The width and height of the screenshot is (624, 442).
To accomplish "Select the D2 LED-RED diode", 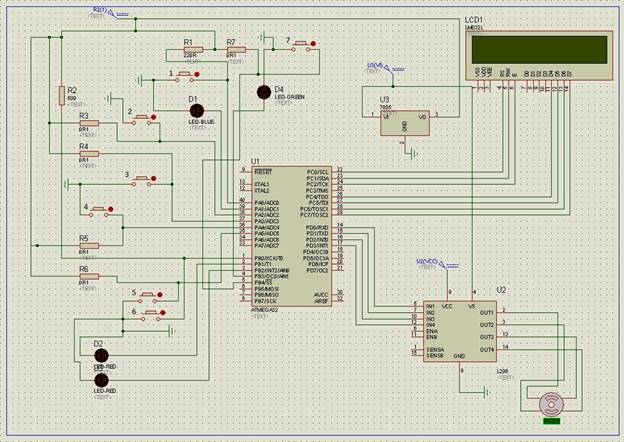I will (x=100, y=354).
